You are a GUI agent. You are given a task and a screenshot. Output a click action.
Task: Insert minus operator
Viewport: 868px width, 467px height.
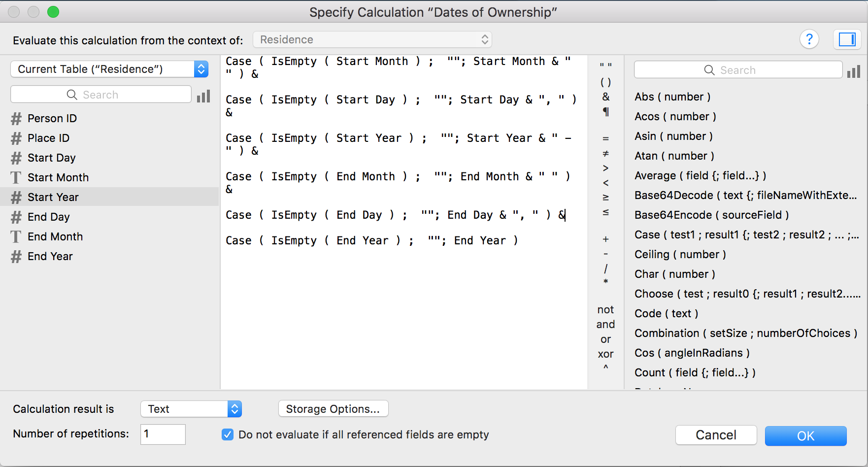click(x=606, y=254)
